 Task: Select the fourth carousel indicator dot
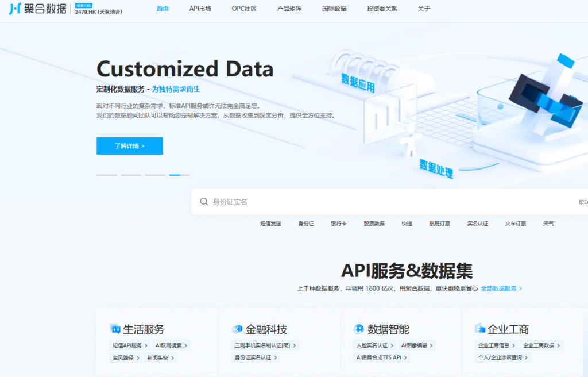click(178, 175)
